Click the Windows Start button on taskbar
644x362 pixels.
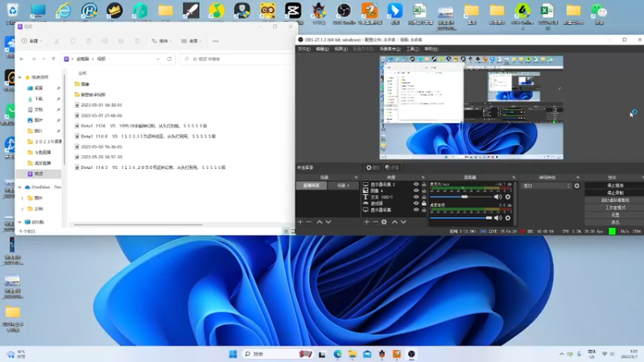click(233, 354)
